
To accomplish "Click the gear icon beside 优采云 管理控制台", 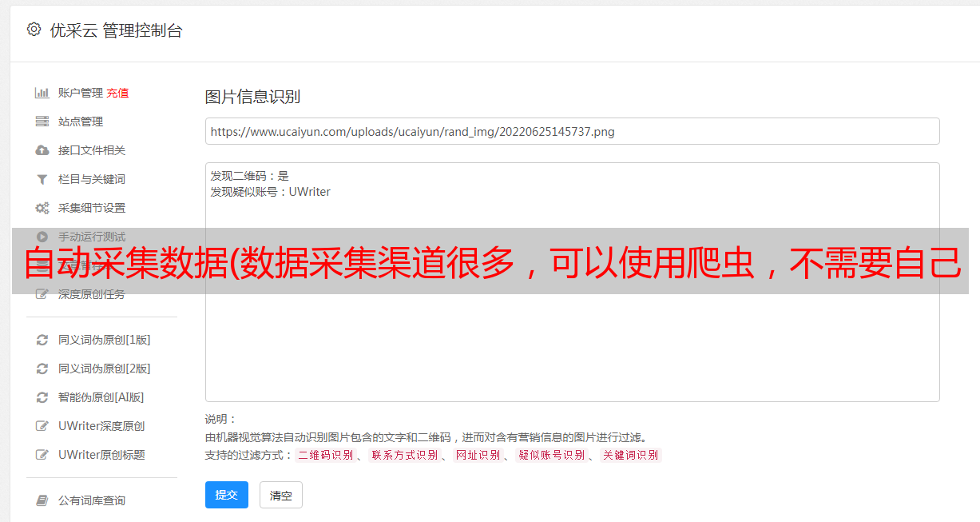I will click(34, 30).
